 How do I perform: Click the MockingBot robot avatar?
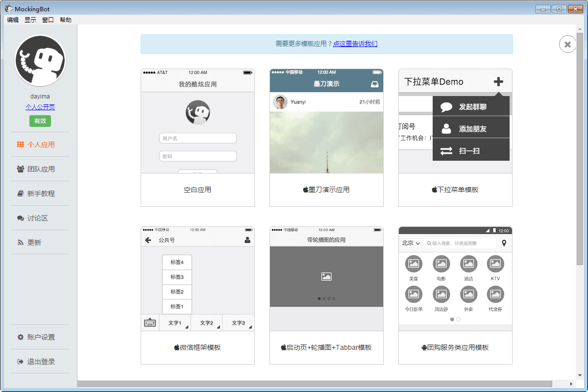coord(40,61)
